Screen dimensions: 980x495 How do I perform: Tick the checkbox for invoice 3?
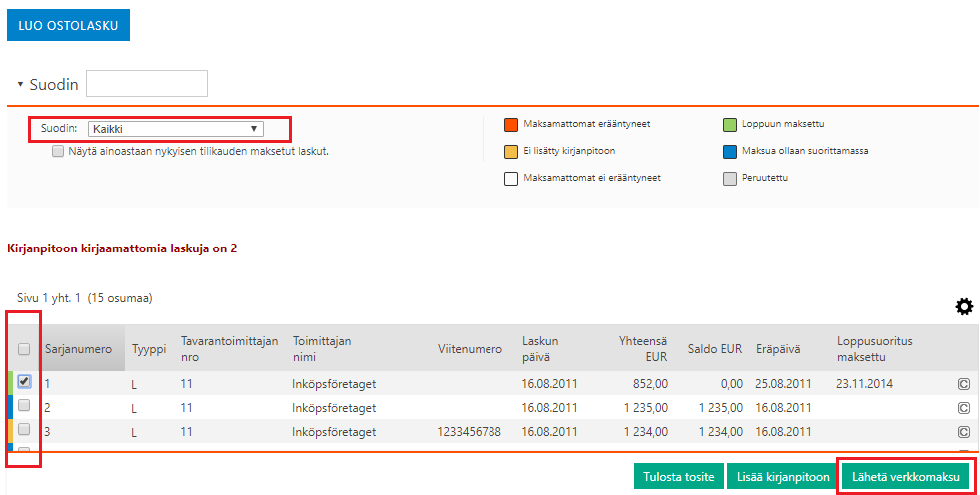pos(25,430)
